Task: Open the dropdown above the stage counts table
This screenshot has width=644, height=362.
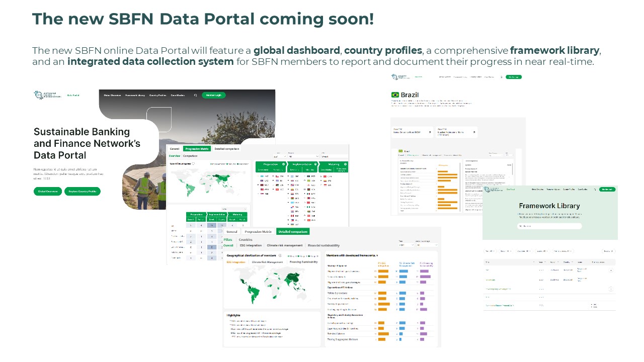Action: tap(234, 209)
